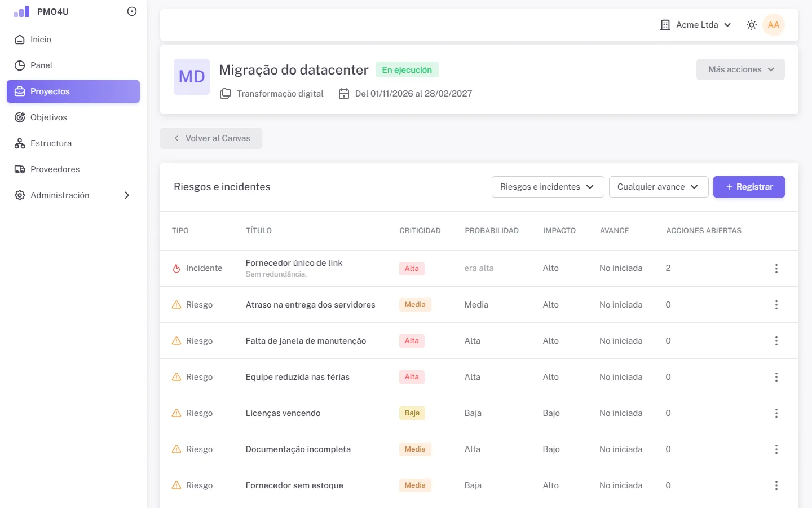Click Volver al Canvas button
The width and height of the screenshot is (812, 508).
211,138
